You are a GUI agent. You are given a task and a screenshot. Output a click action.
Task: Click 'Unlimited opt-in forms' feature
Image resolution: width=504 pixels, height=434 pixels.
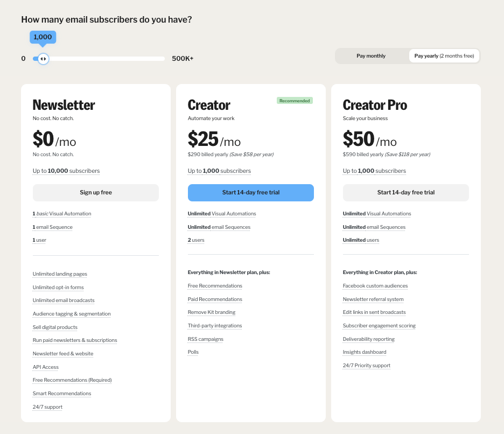coord(58,288)
